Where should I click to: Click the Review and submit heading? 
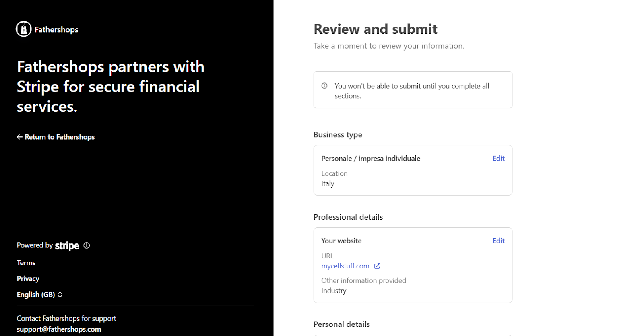tap(375, 29)
